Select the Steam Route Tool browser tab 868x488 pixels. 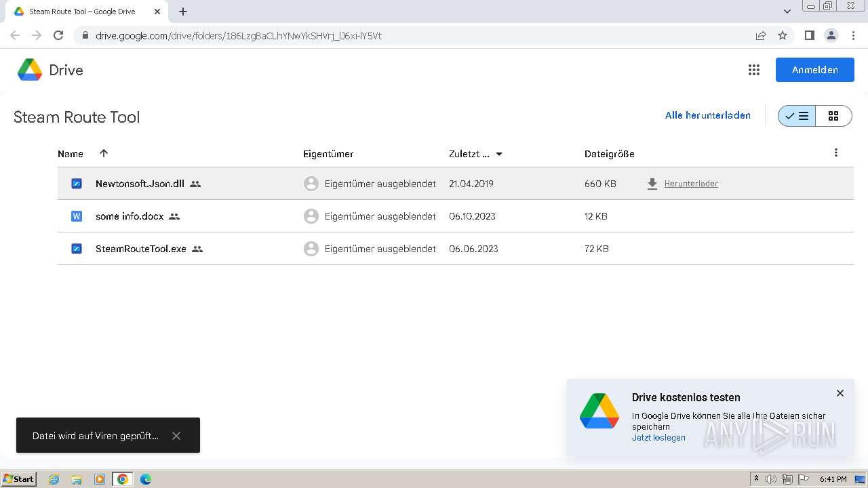click(x=87, y=12)
